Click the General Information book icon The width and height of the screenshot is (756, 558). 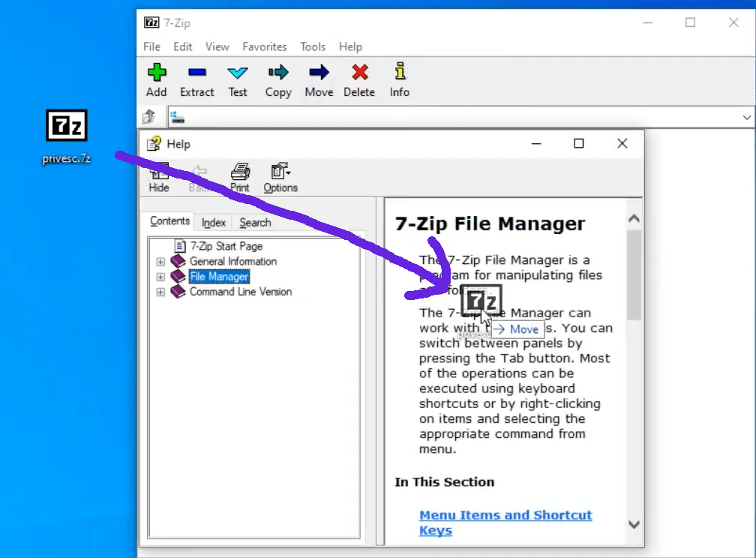178,261
